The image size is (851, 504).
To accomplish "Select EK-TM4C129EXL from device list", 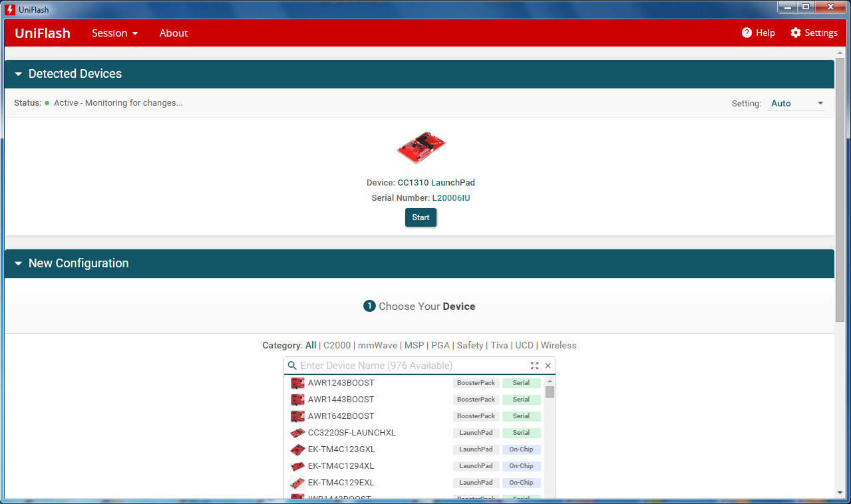I will [415, 483].
